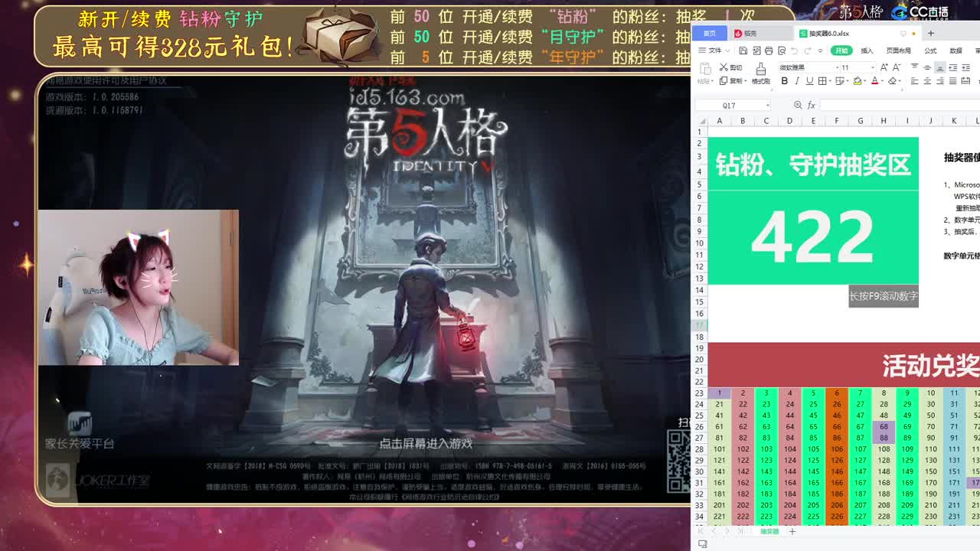Switch to the 数据 Data ribbon tab

(x=955, y=51)
